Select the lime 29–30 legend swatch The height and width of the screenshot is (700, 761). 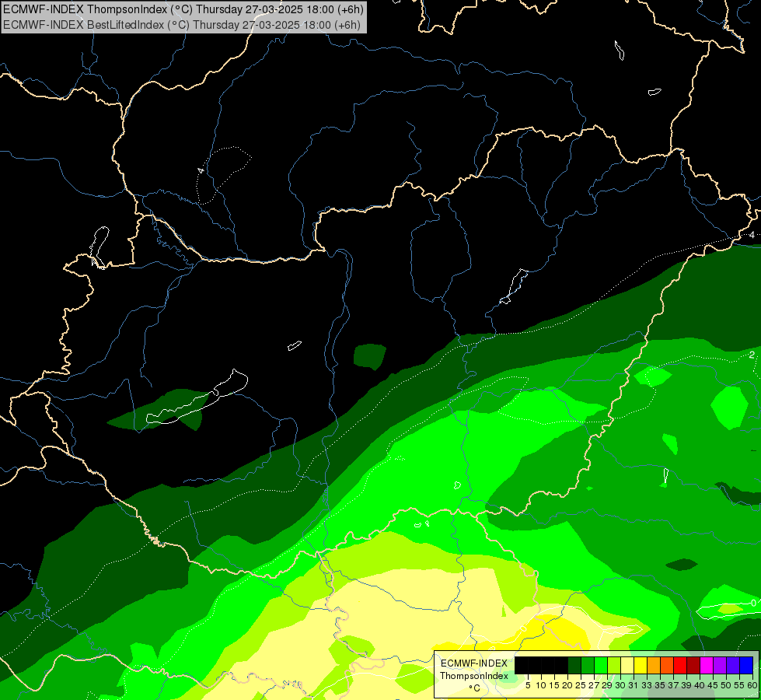[614, 665]
